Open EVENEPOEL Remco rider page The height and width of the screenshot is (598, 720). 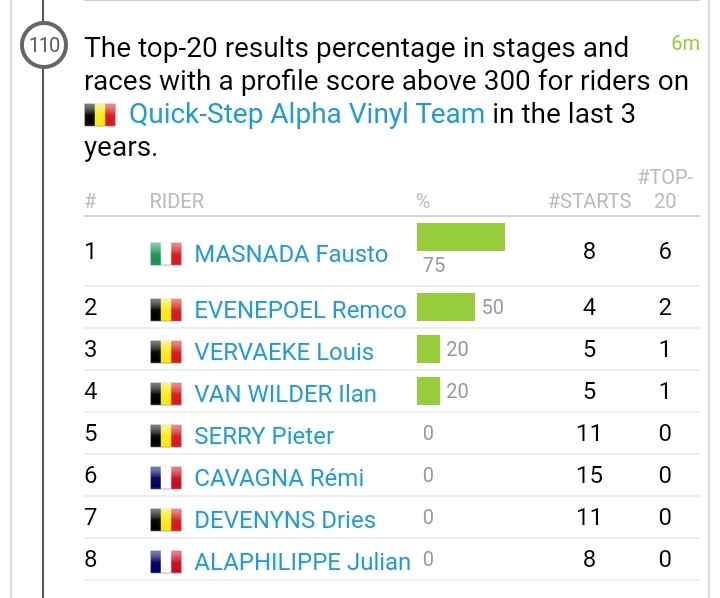coord(300,310)
